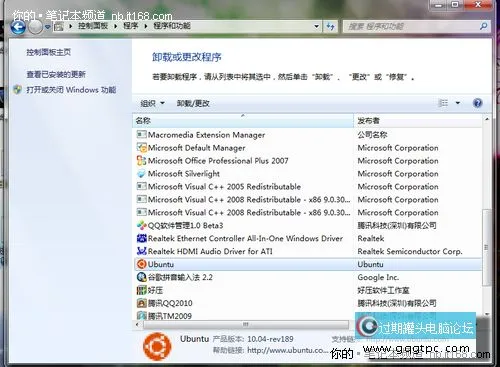Click the vertical scrollbar thumb
This screenshot has height=367, width=500.
[x=486, y=247]
